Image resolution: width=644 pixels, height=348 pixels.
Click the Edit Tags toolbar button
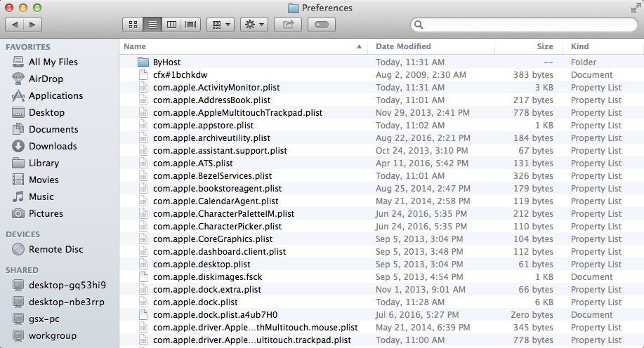(x=321, y=25)
